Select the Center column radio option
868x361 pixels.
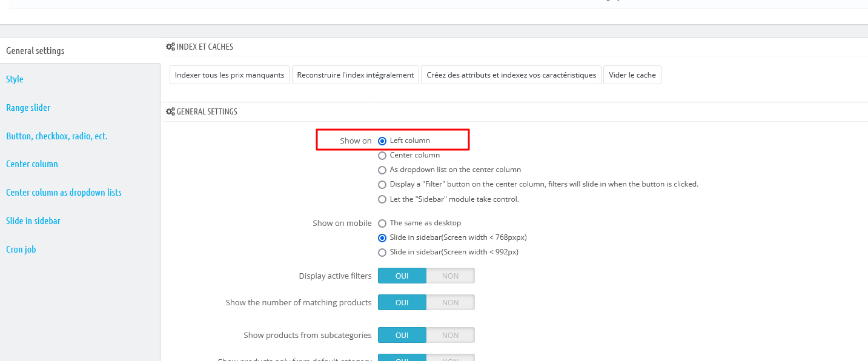[382, 155]
